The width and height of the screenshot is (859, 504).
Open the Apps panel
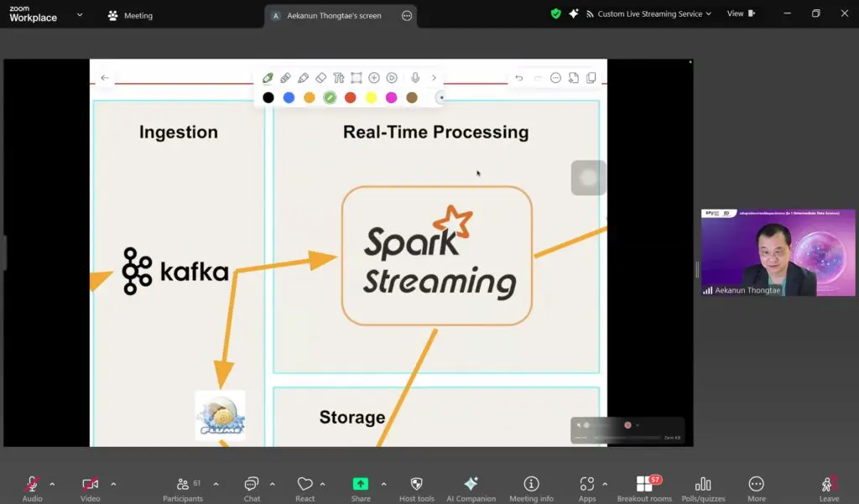coord(586,489)
